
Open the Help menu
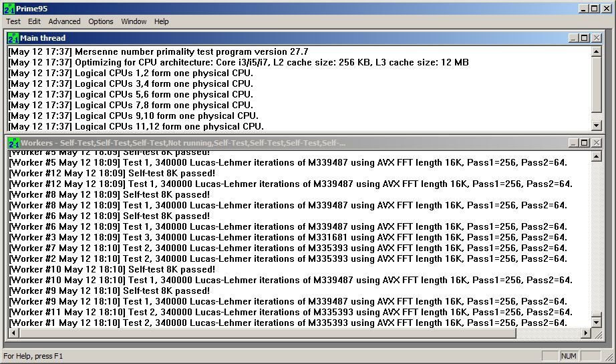point(161,21)
